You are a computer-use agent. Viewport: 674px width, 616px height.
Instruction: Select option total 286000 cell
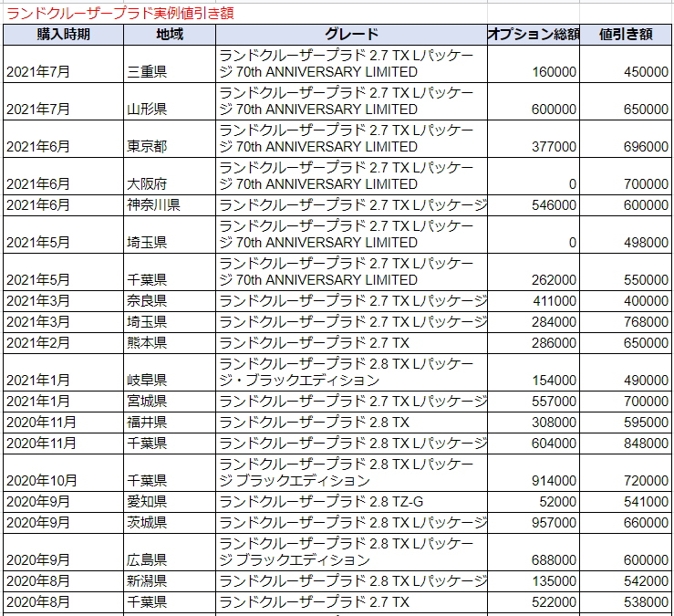click(x=534, y=343)
